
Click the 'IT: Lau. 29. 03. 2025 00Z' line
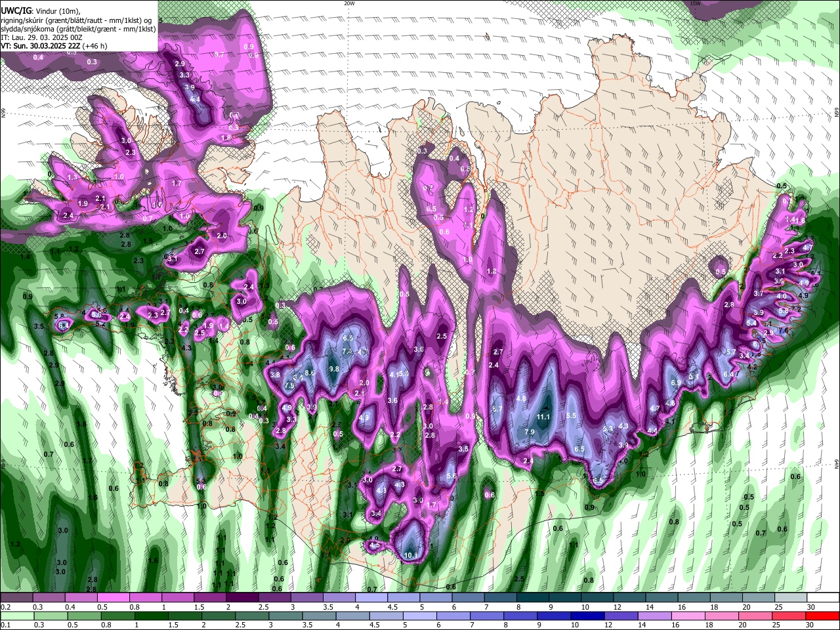(42, 38)
